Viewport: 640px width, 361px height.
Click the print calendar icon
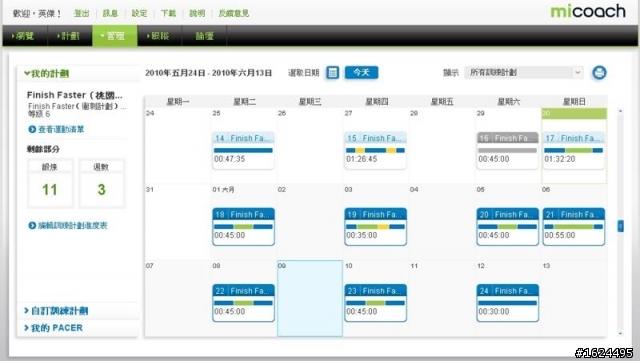(599, 73)
